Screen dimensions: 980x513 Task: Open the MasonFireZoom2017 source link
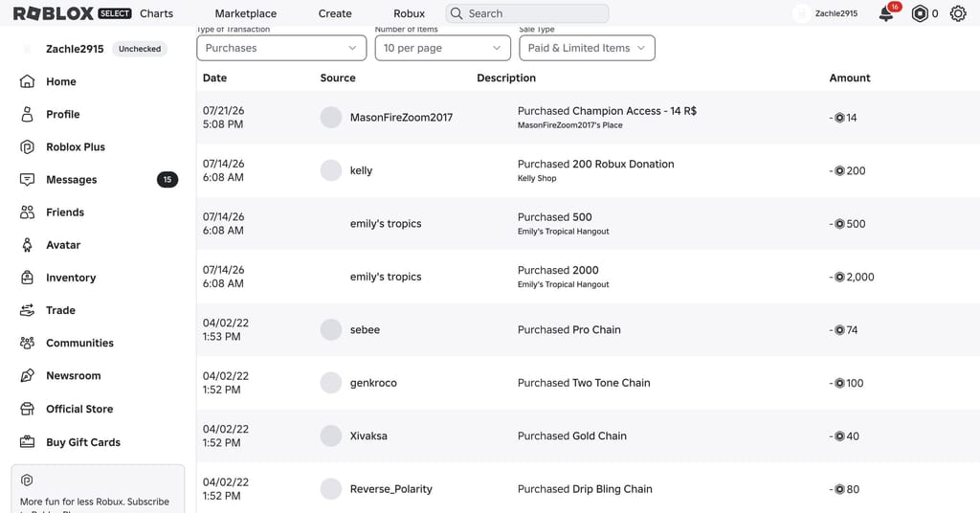[x=401, y=117]
